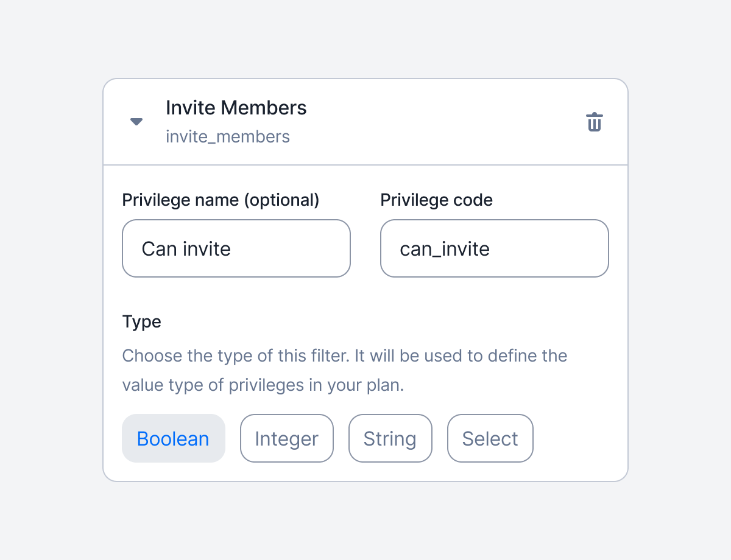Place cursor in the 'Can invite' text
Image resolution: width=731 pixels, height=560 pixels.
pyautogui.click(x=186, y=248)
